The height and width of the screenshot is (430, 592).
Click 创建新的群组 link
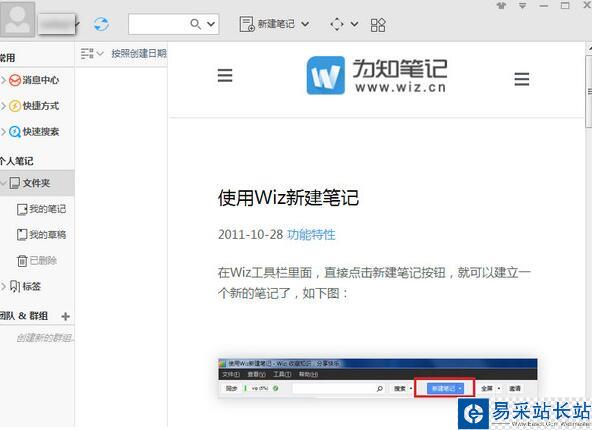click(45, 338)
